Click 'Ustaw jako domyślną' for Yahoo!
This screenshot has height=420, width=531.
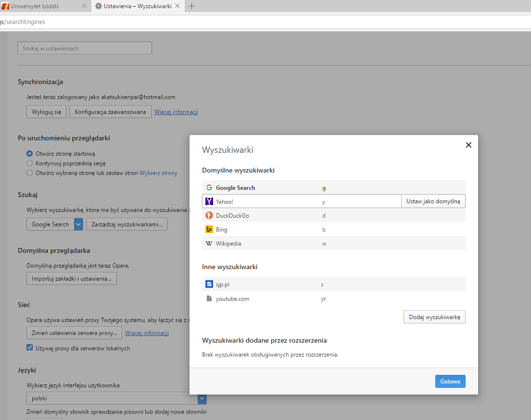(x=433, y=201)
